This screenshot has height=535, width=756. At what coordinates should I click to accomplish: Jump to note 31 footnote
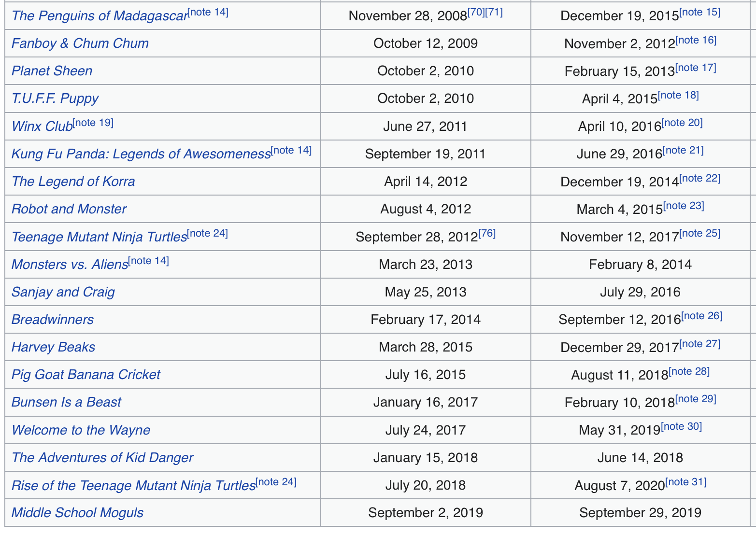coord(685,481)
